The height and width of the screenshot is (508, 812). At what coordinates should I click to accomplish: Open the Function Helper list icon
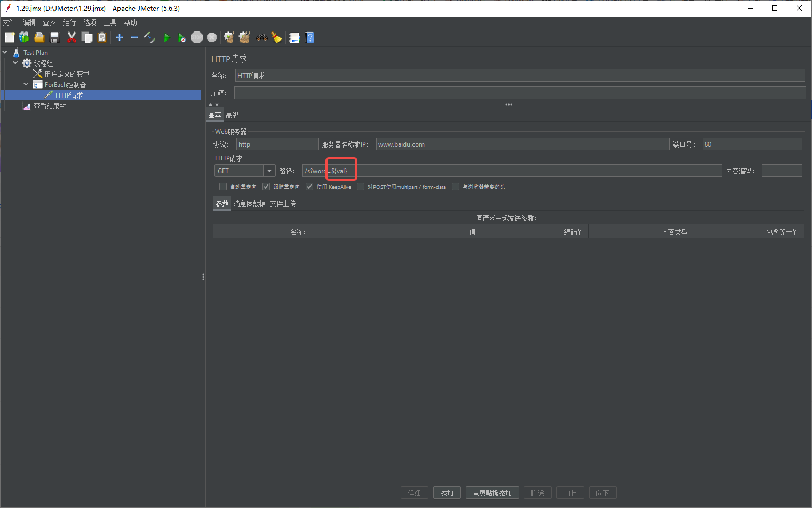click(294, 37)
